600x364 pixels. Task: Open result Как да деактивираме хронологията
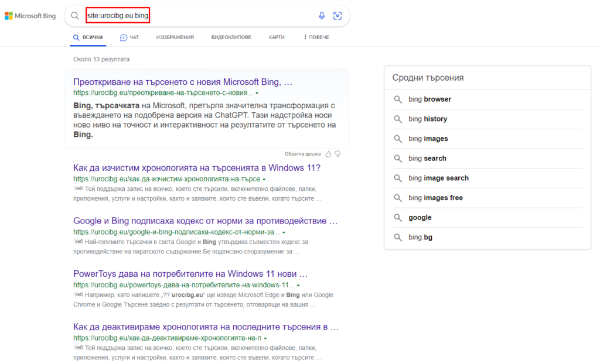click(x=206, y=327)
